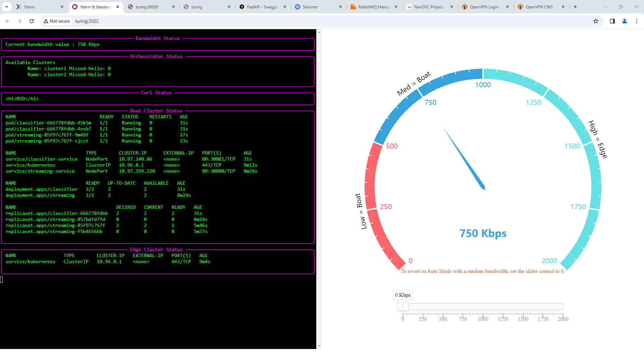The width and height of the screenshot is (644, 352).
Task: Click the <h1>MID</h1> curl output
Action: point(22,99)
